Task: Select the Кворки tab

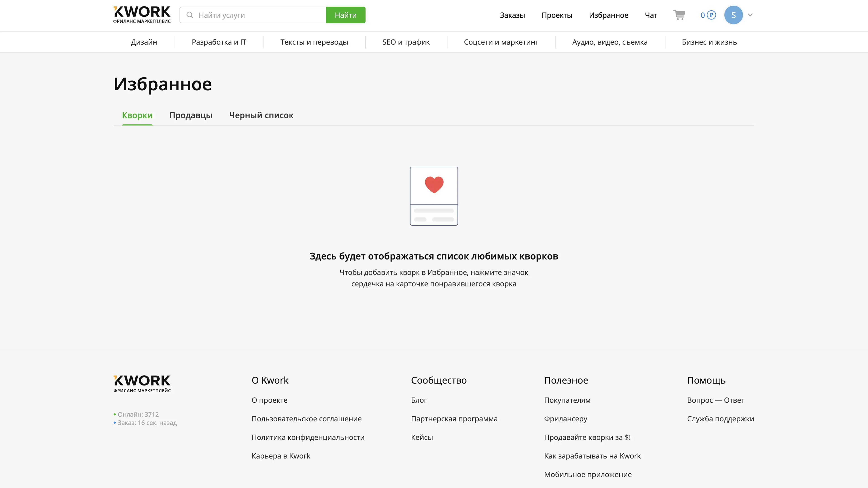Action: 137,115
